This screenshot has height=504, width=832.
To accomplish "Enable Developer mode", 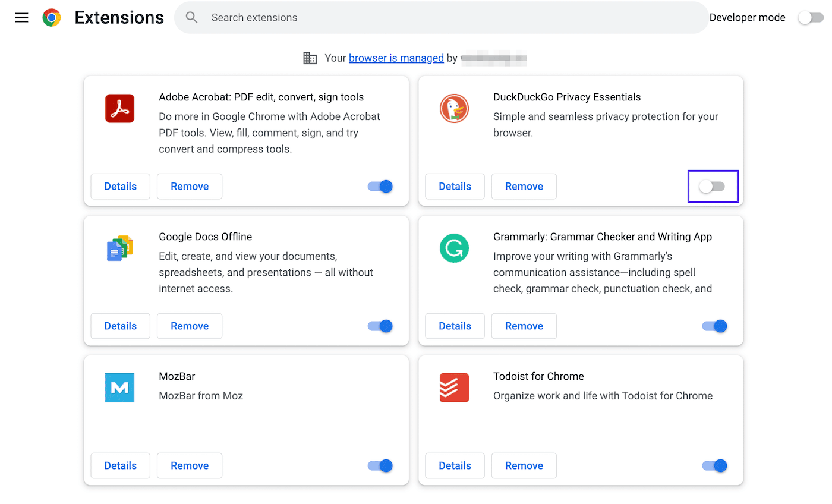I will (810, 17).
